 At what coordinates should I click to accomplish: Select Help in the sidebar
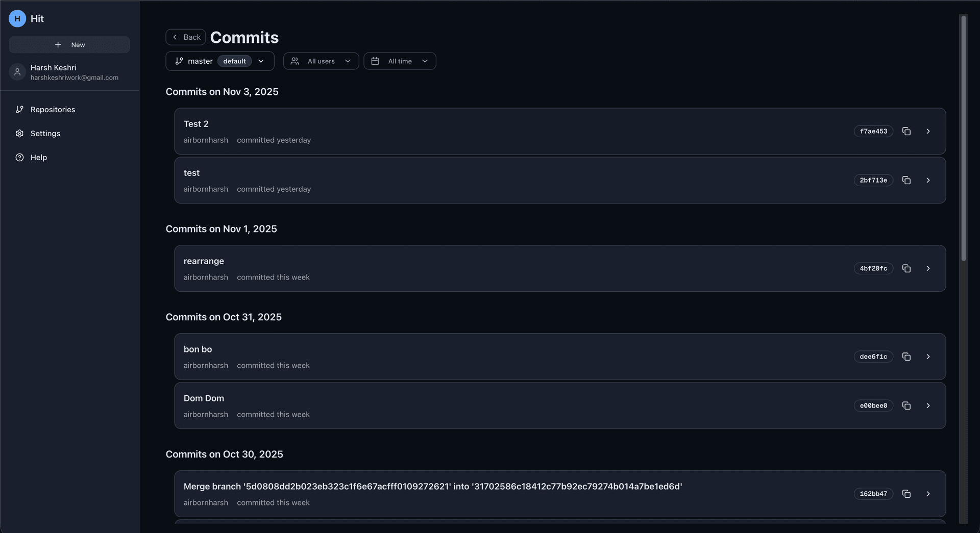tap(39, 157)
